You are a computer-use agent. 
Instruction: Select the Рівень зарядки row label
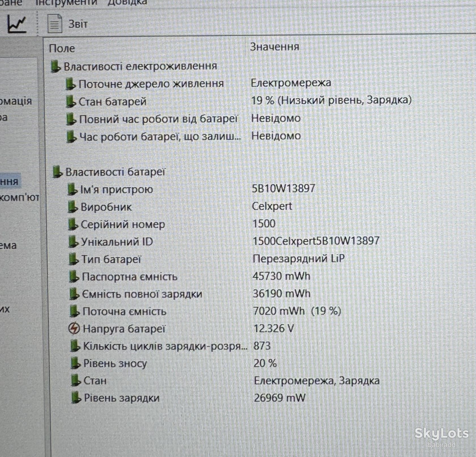tap(122, 398)
